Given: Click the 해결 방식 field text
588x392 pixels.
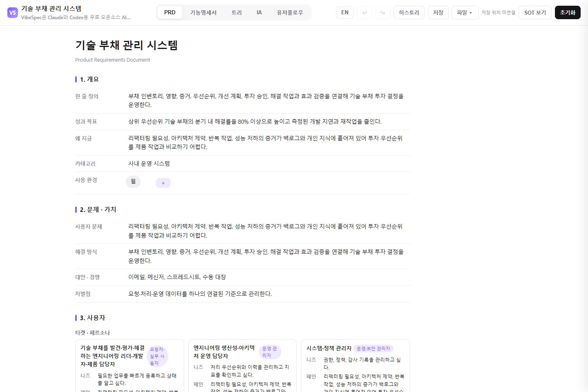Looking at the screenshot, I should 266,256.
